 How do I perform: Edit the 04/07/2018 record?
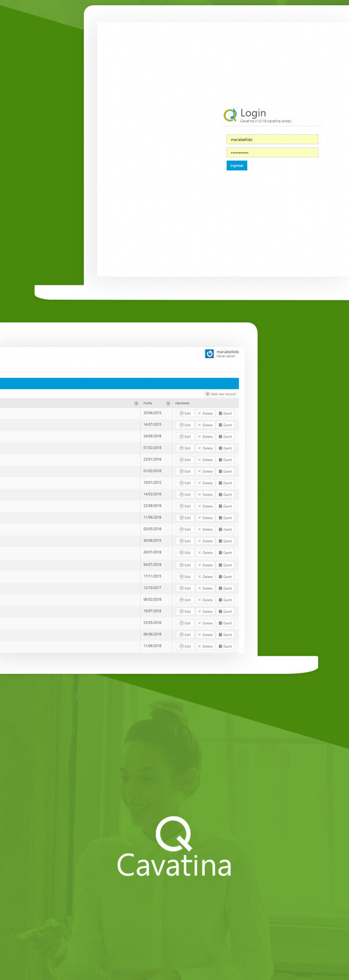[x=185, y=565]
